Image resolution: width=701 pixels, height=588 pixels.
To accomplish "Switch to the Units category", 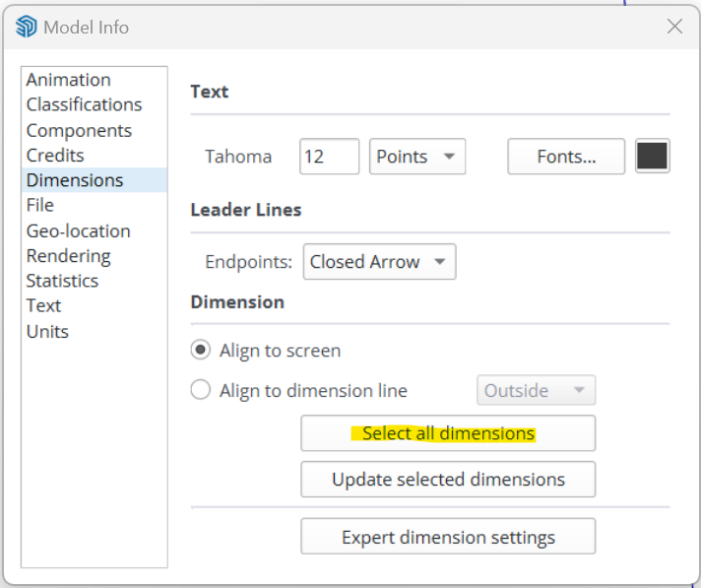I will click(47, 331).
